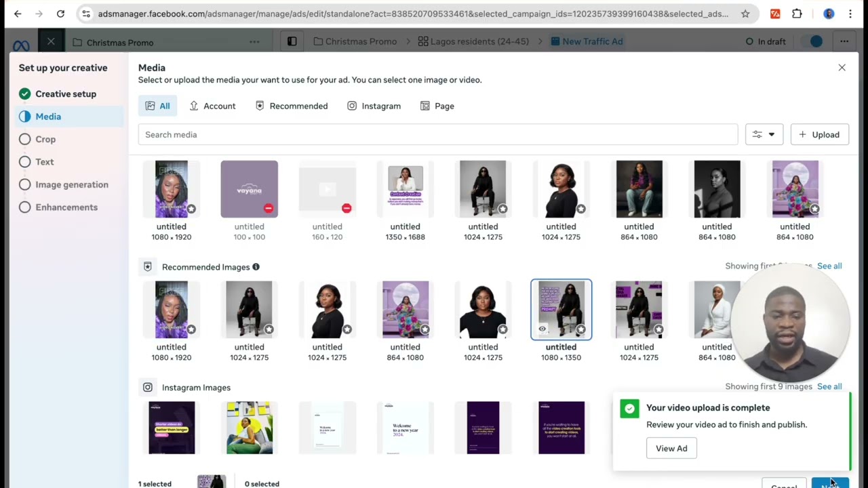The image size is (868, 488).
Task: Select the 1080 × 1920 purple-hair image in All
Action: (171, 189)
